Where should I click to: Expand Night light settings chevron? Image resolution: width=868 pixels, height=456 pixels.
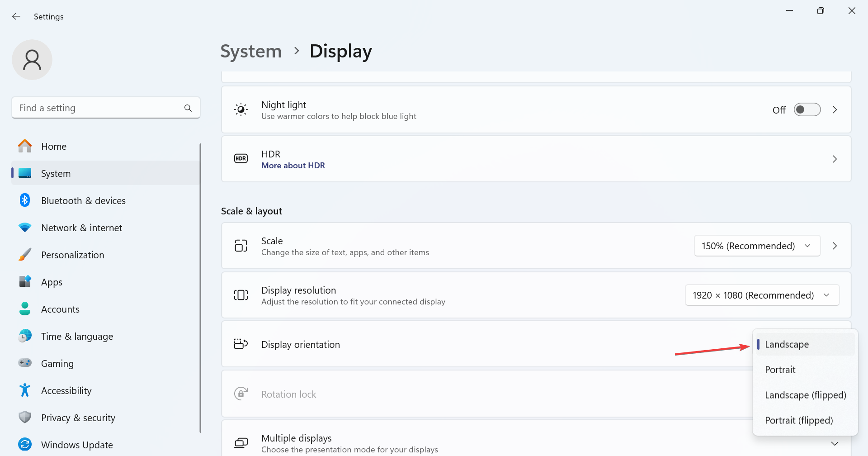tap(835, 110)
